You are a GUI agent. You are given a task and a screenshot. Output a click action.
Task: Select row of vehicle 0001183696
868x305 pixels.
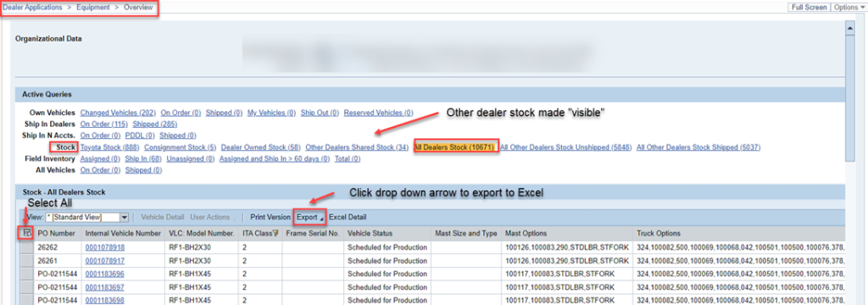[26, 274]
